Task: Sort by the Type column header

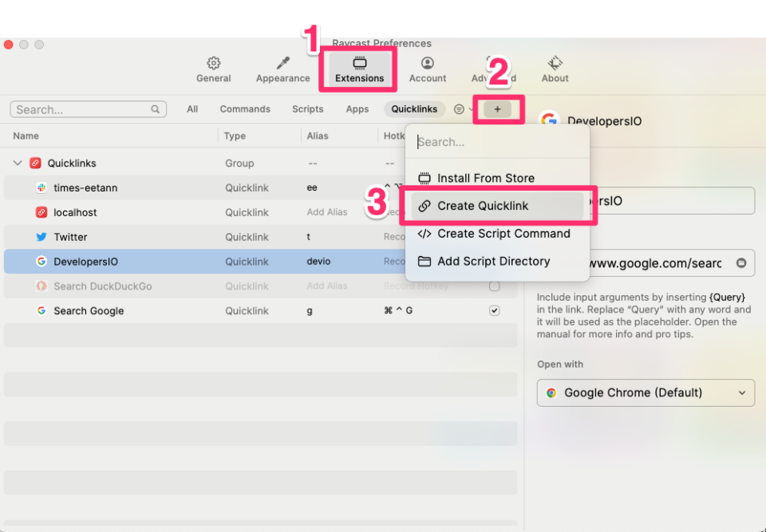Action: (235, 136)
